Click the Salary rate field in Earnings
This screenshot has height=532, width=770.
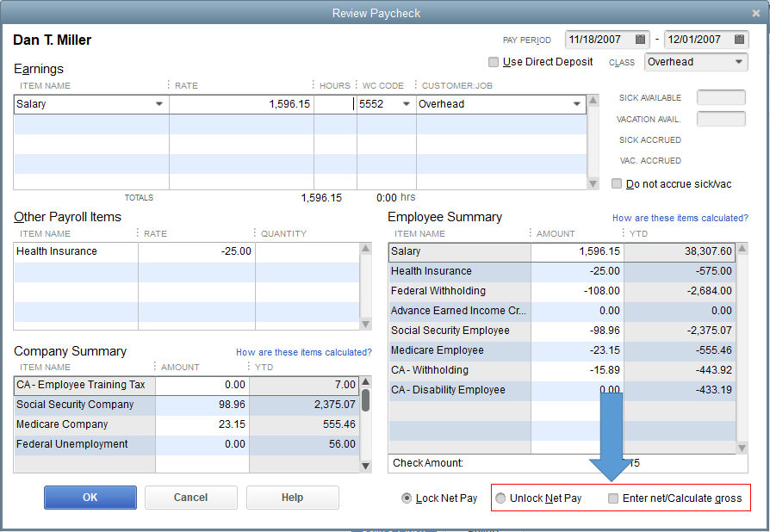point(241,104)
